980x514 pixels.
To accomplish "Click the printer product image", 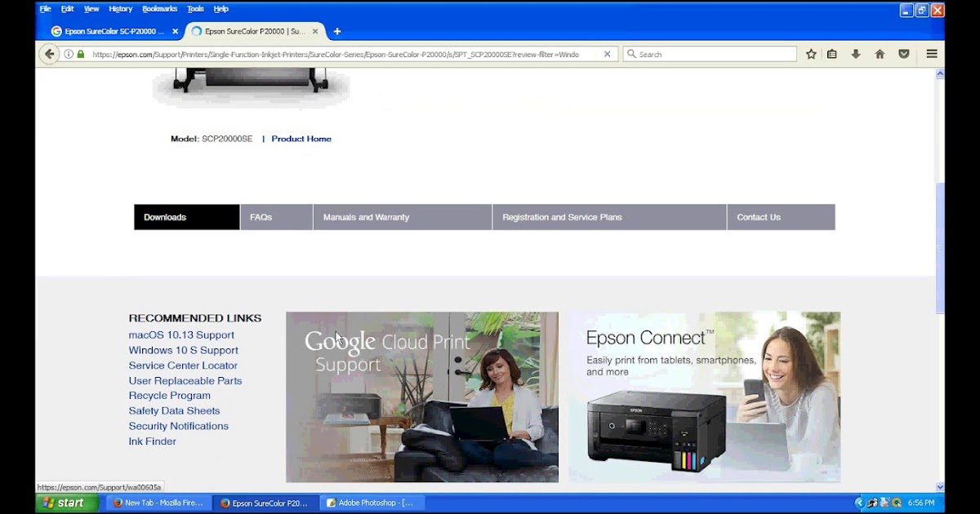I will [251, 86].
